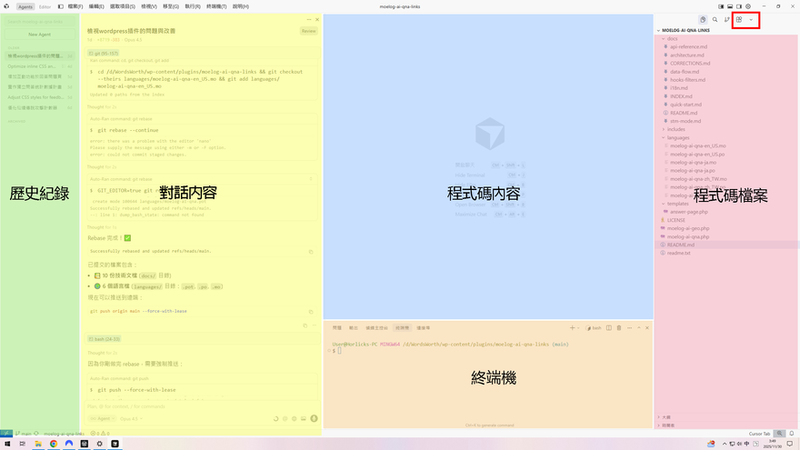Click the New Agent button
The width and height of the screenshot is (800, 450).
click(x=40, y=34)
